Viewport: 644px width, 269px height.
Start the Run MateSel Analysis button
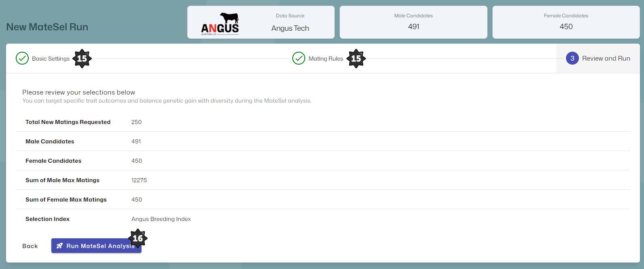[x=96, y=246]
